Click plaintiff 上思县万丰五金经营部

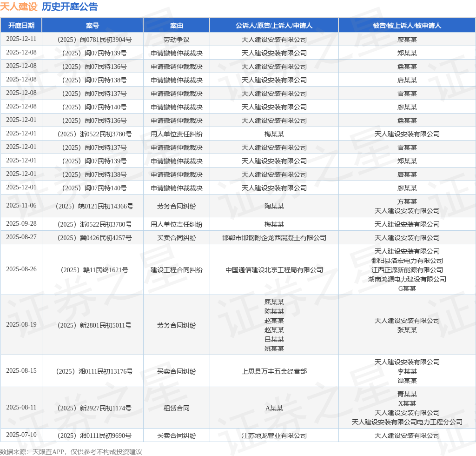pyautogui.click(x=274, y=371)
